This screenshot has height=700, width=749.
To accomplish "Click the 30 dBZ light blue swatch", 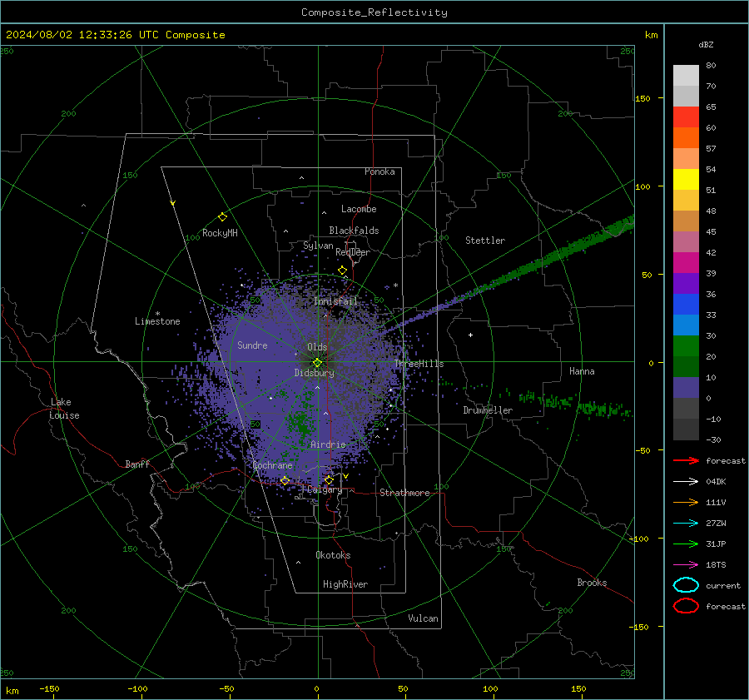I will [686, 325].
